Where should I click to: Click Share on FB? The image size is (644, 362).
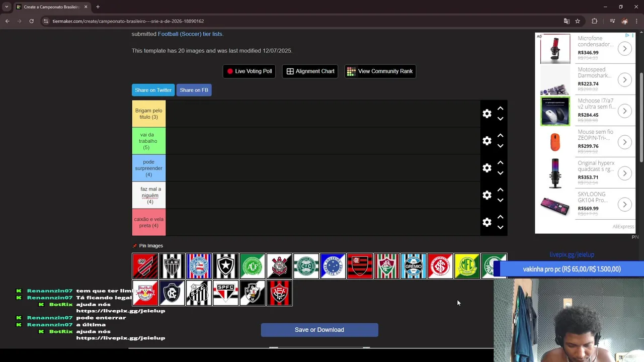click(x=194, y=90)
